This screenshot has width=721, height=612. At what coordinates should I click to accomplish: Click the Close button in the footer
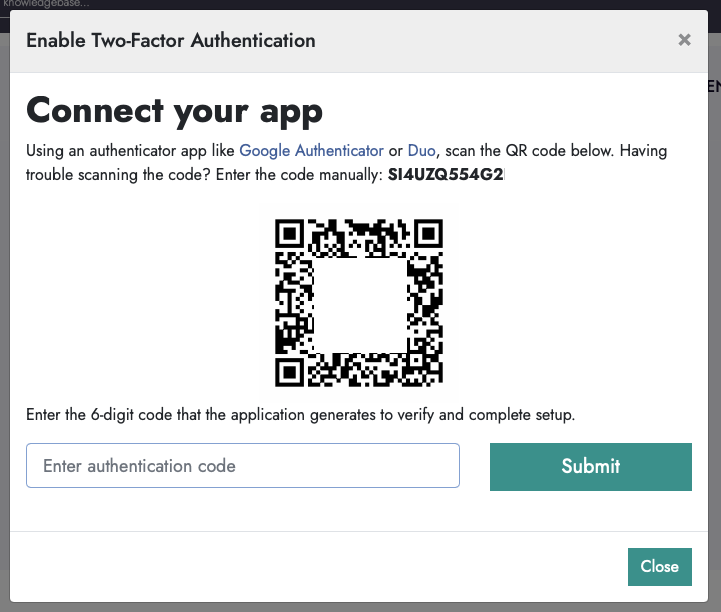tap(659, 566)
